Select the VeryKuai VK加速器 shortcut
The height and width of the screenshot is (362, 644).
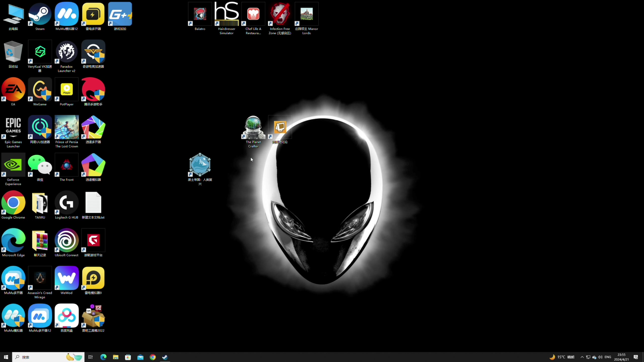pyautogui.click(x=40, y=56)
